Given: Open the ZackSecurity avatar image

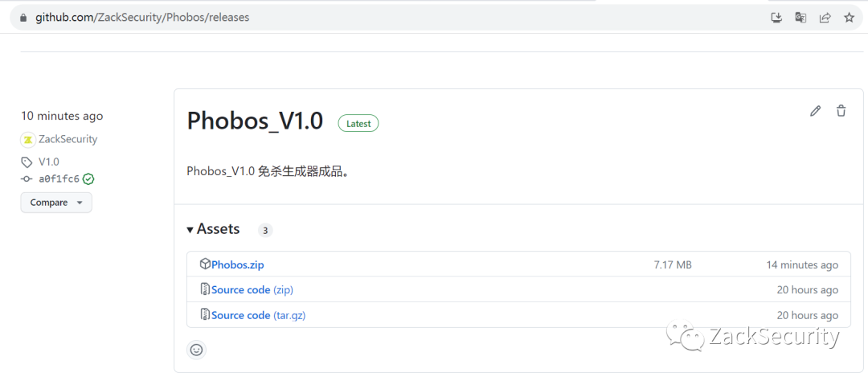Looking at the screenshot, I should click(27, 140).
